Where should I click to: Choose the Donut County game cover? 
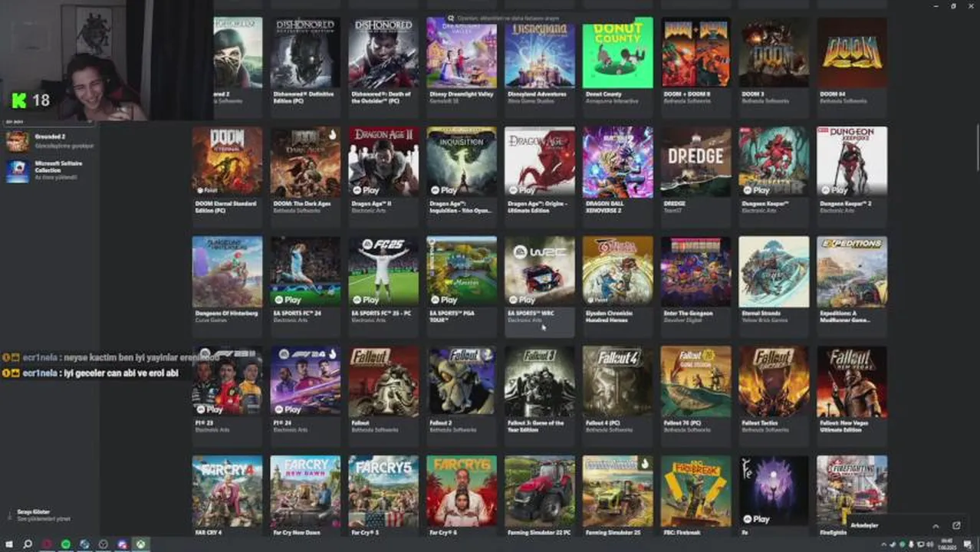618,52
